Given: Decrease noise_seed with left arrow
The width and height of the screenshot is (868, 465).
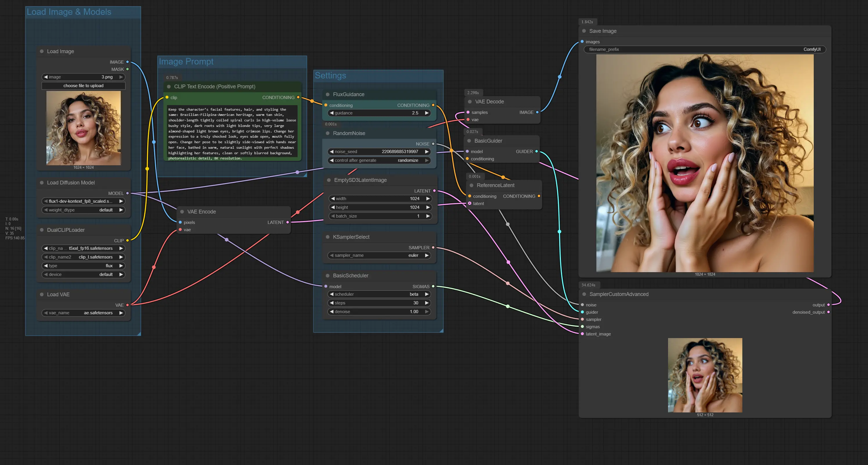Looking at the screenshot, I should (332, 151).
